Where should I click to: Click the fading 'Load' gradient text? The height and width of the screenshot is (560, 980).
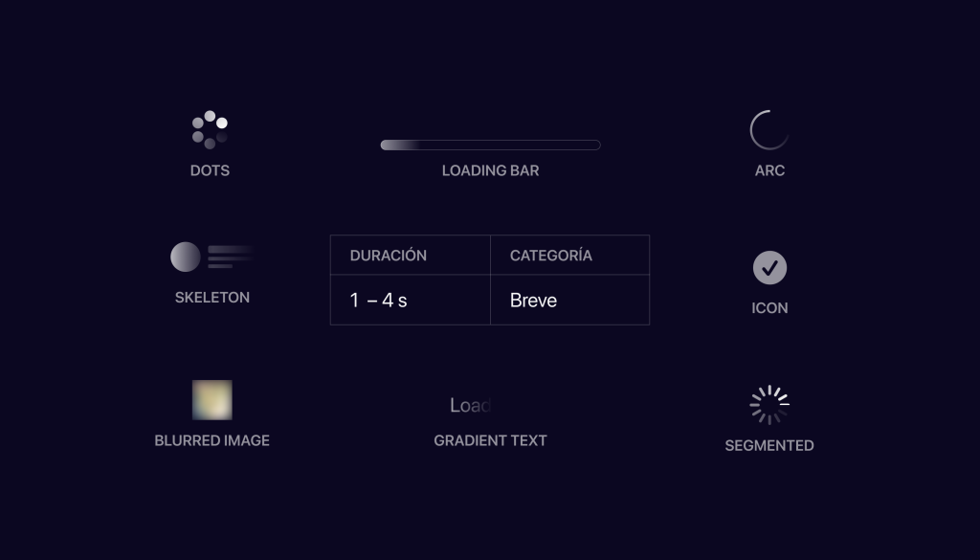click(470, 405)
